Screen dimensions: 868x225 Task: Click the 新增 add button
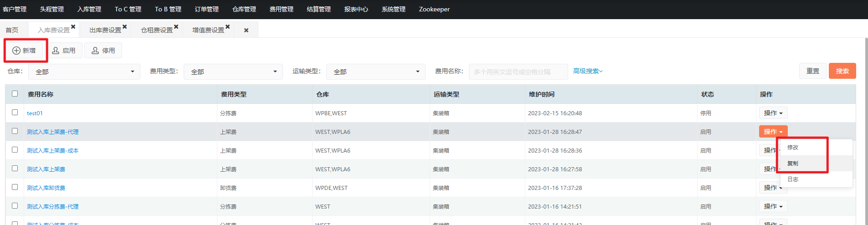point(24,51)
